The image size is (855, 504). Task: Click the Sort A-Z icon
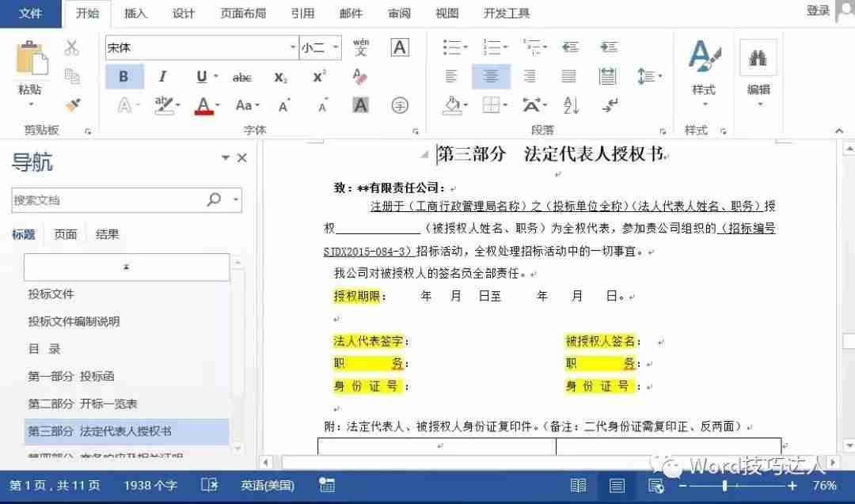[x=570, y=105]
